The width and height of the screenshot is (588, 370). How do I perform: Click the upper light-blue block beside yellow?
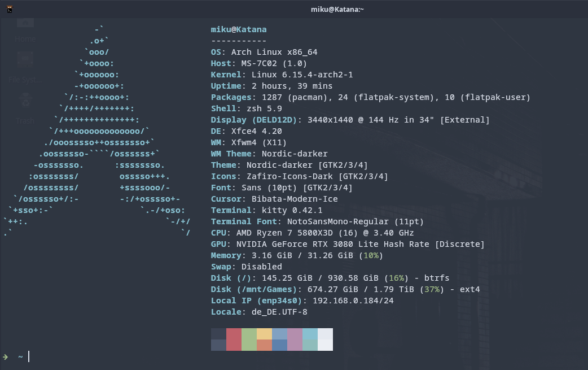point(279,334)
